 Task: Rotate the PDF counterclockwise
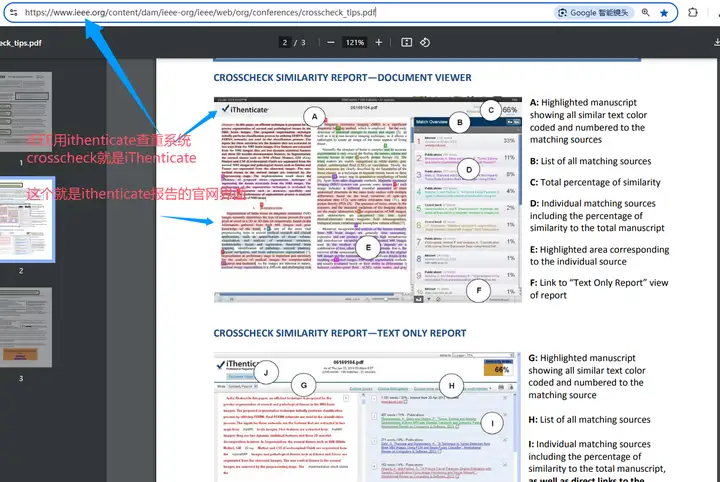point(425,43)
